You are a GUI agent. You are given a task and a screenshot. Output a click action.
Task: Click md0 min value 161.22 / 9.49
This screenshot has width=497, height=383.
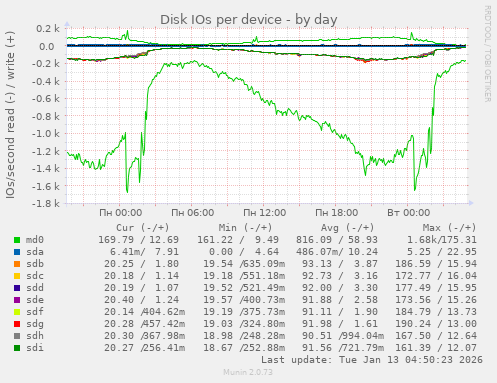click(238, 240)
